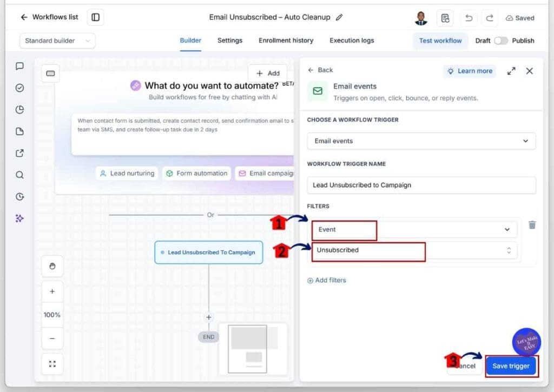554x392 pixels.
Task: Open the AI sparkle sidebar icon
Action: pos(20,218)
